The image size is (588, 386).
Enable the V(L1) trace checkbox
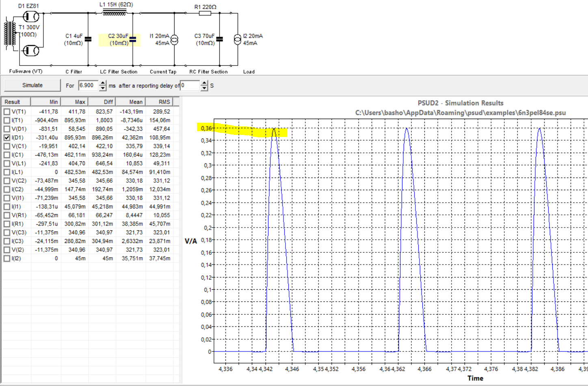coord(7,163)
